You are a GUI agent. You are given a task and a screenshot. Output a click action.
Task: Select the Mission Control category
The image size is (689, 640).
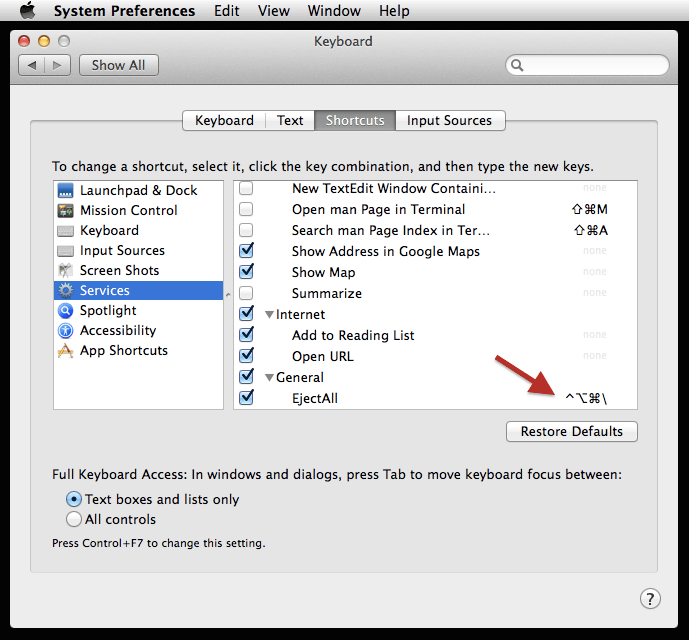[x=138, y=211]
